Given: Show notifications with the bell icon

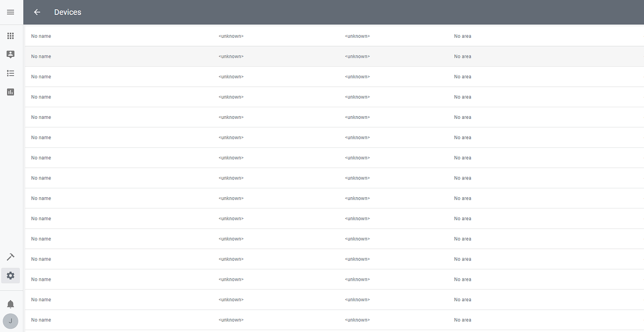Looking at the screenshot, I should point(10,304).
